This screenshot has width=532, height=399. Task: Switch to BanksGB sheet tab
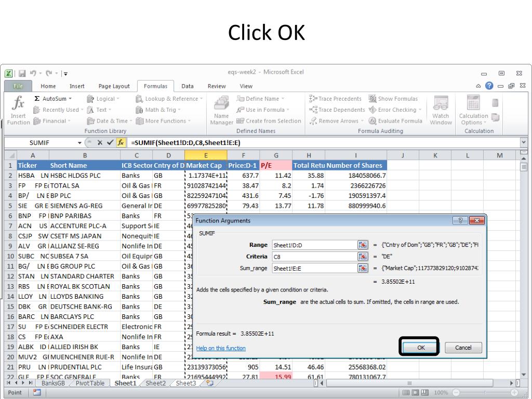click(53, 383)
